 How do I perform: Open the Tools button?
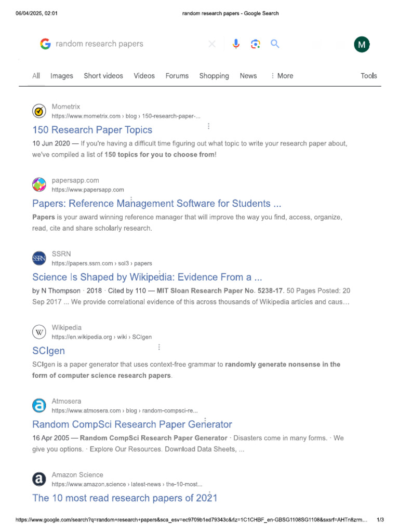click(x=369, y=76)
